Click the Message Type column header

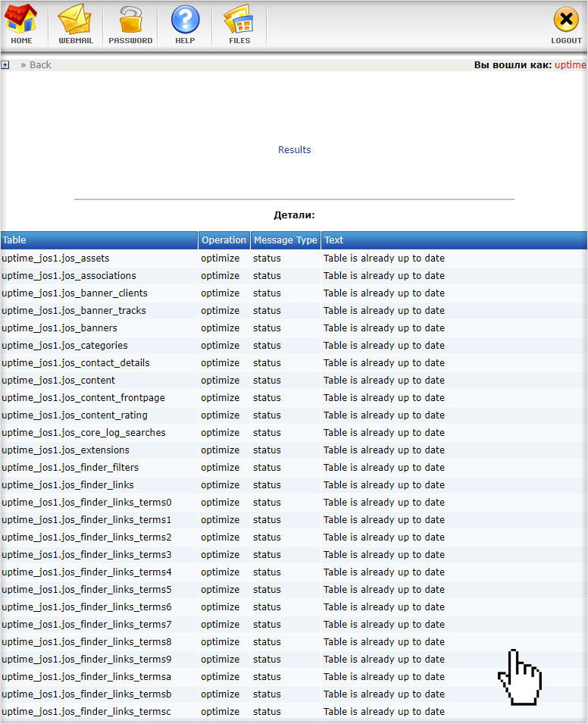pyautogui.click(x=285, y=240)
